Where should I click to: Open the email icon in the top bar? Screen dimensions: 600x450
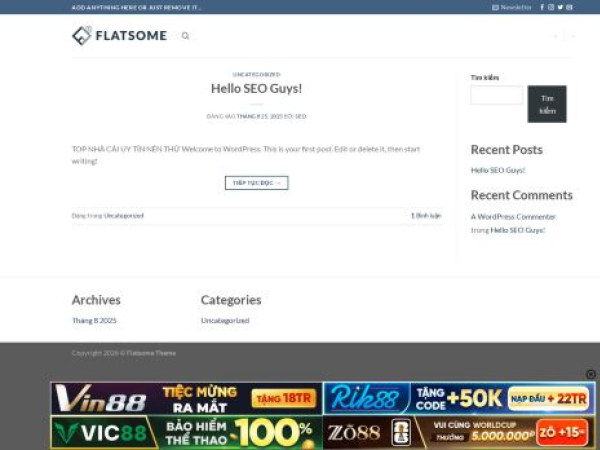point(569,7)
